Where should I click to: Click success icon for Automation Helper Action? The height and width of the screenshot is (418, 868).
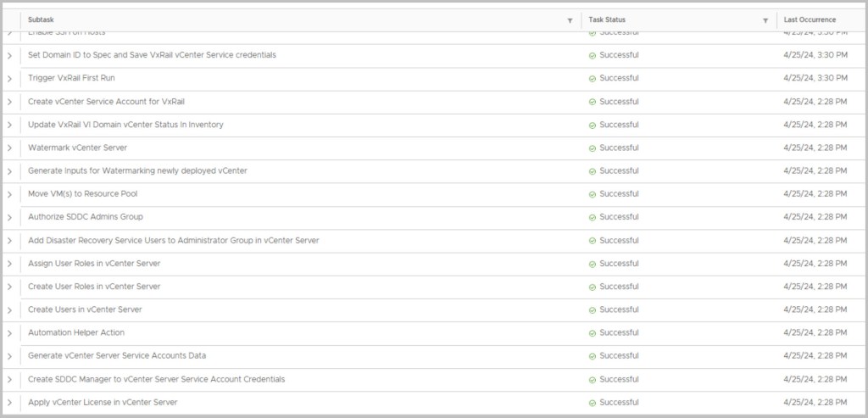click(x=593, y=333)
